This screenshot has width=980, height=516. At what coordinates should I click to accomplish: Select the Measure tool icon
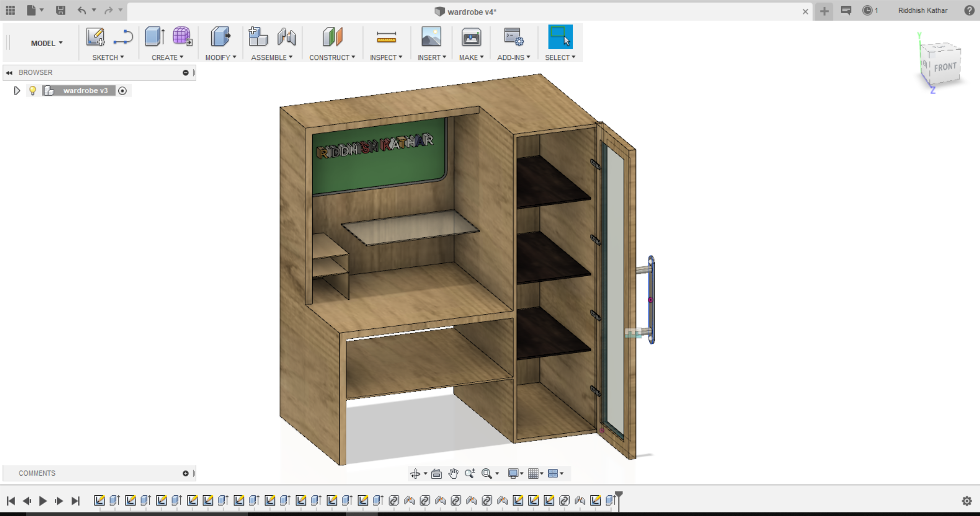[x=386, y=37]
